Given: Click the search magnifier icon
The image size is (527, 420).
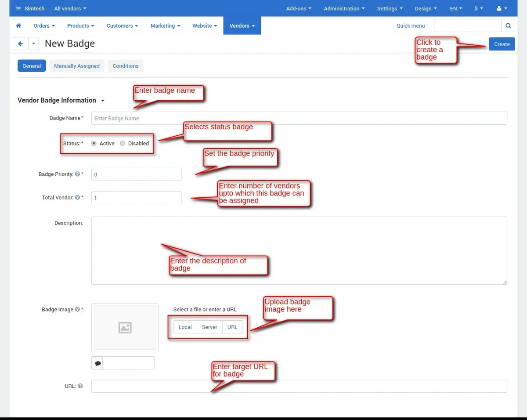Looking at the screenshot, I should coord(508,26).
